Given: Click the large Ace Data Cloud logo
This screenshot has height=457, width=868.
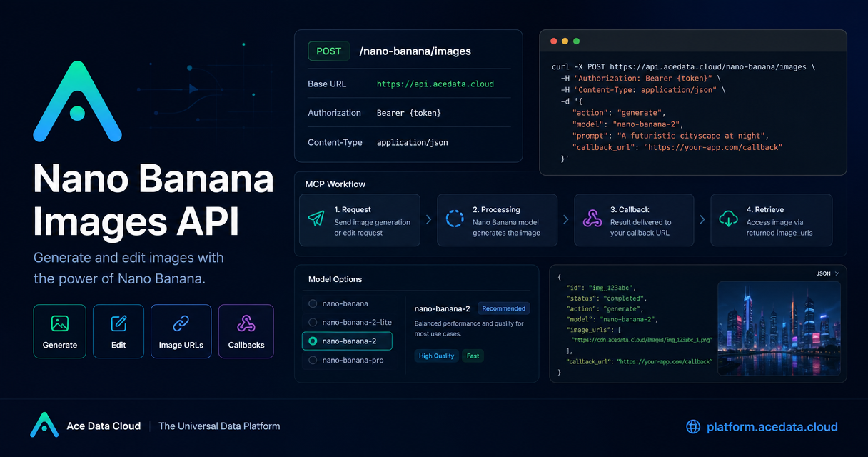Looking at the screenshot, I should 77,101.
